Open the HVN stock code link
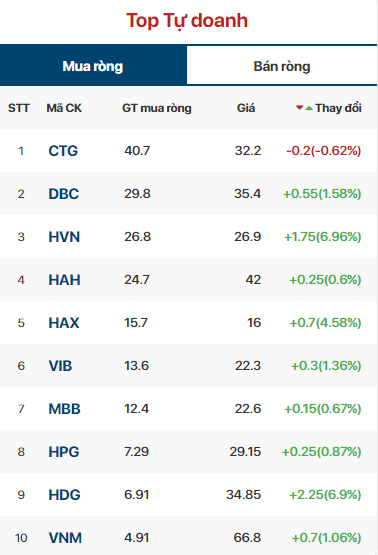Screen dimensions: 378x555 tap(64, 237)
